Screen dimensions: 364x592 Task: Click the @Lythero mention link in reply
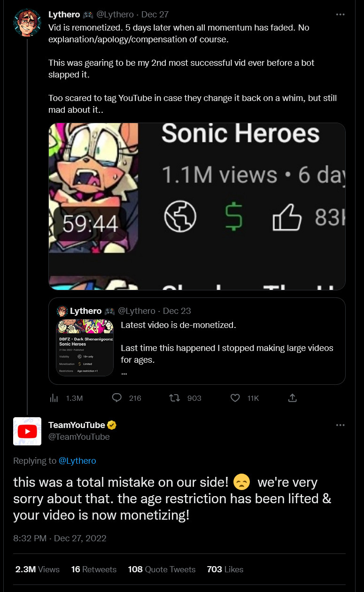[77, 460]
